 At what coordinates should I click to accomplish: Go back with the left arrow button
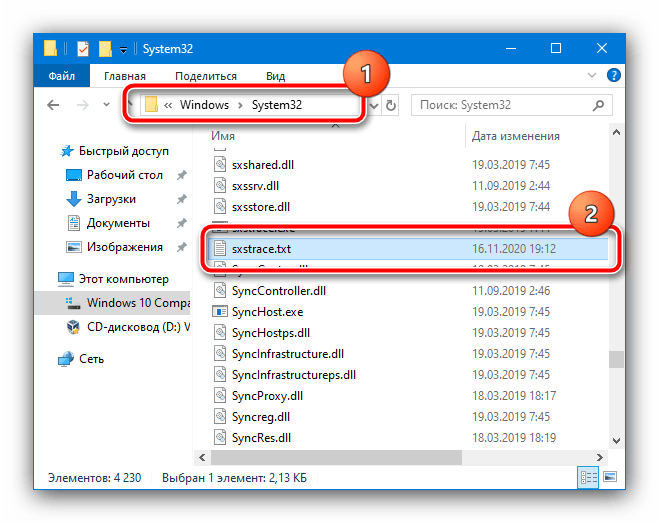point(53,105)
